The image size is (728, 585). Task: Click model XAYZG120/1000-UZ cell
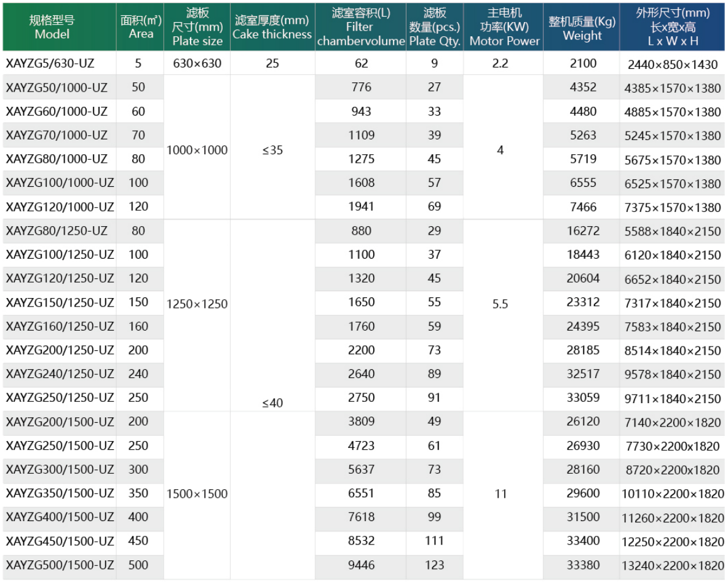point(60,206)
